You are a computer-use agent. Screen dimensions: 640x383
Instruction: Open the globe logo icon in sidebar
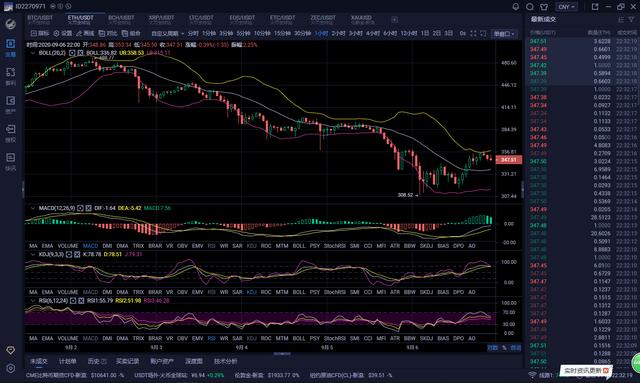[x=10, y=24]
